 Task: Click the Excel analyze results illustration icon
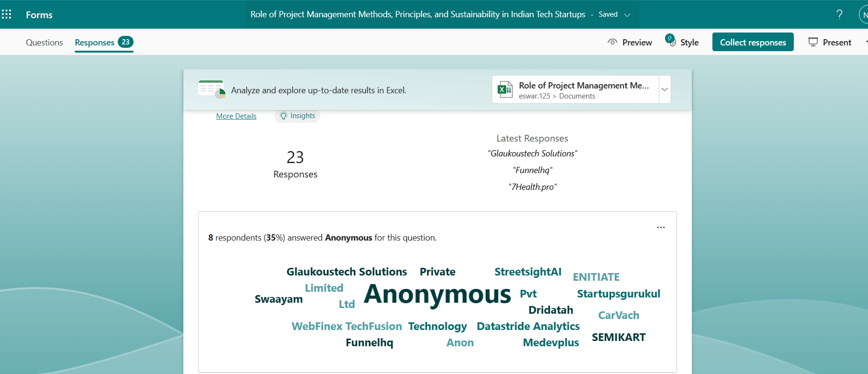212,89
